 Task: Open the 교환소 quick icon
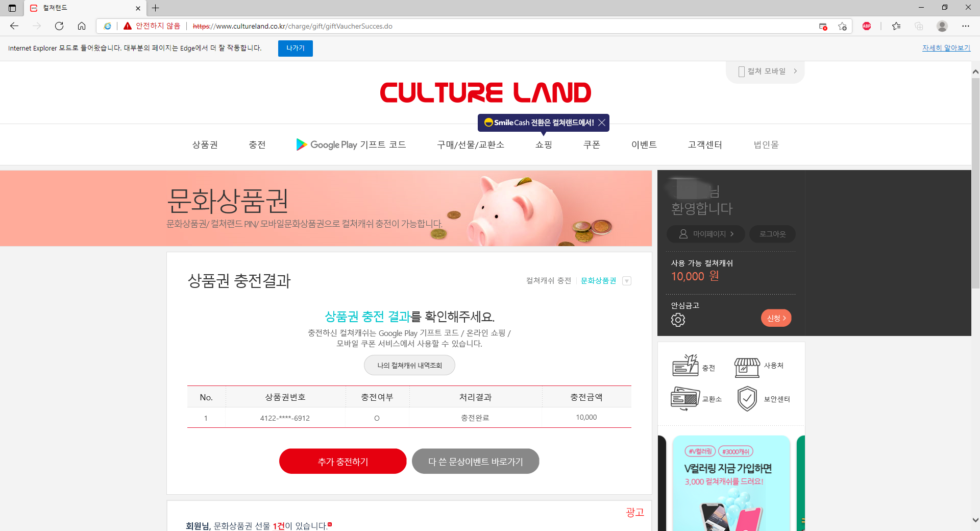point(696,399)
